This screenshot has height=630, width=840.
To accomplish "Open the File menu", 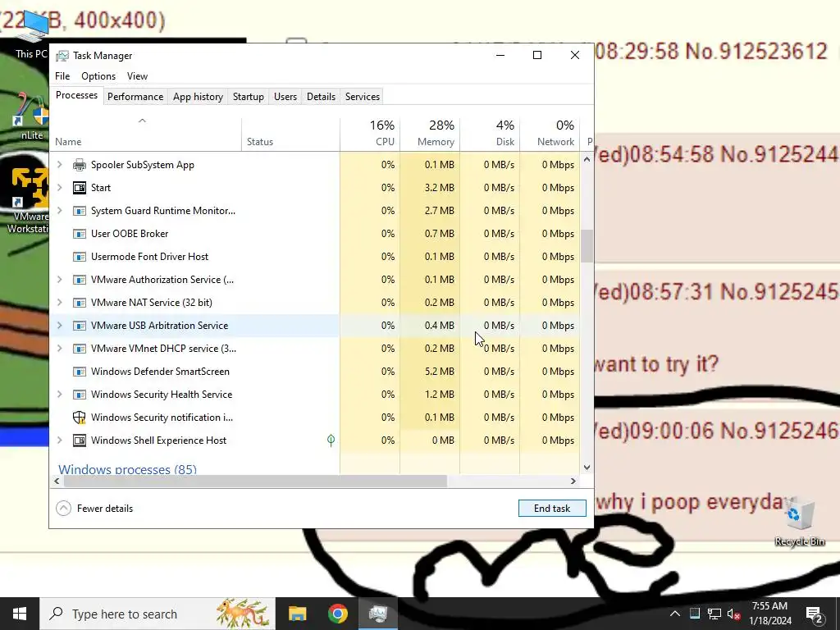I will coord(62,76).
